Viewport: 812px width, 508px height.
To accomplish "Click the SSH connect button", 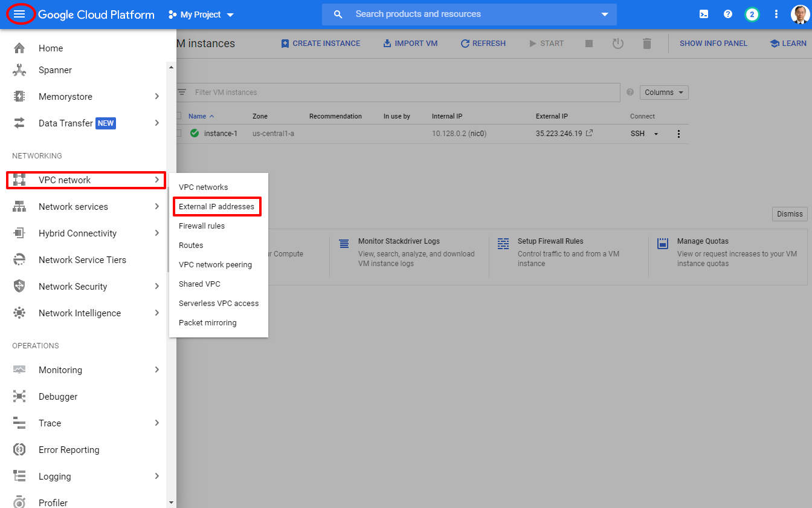I will pyautogui.click(x=637, y=134).
